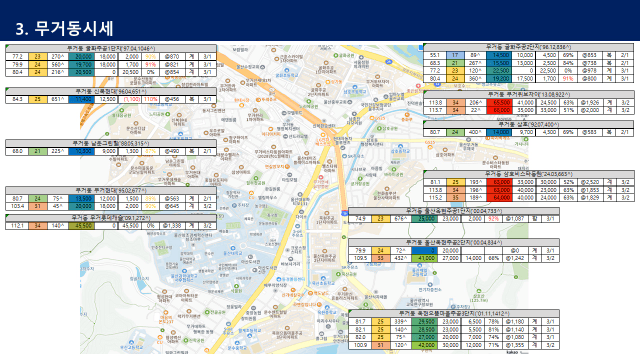Click the table header containing '01.11,1412^'
Screen dimensions: 640x360
coord(454,313)
